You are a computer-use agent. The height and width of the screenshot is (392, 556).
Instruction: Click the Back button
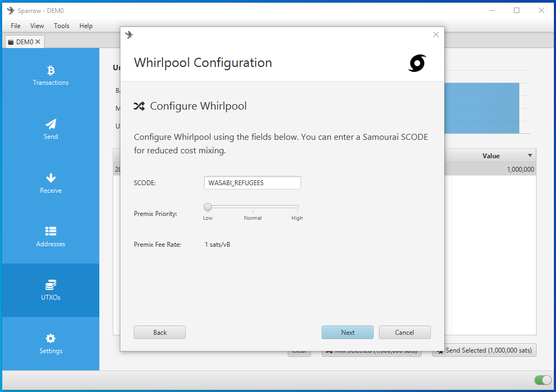pos(160,333)
